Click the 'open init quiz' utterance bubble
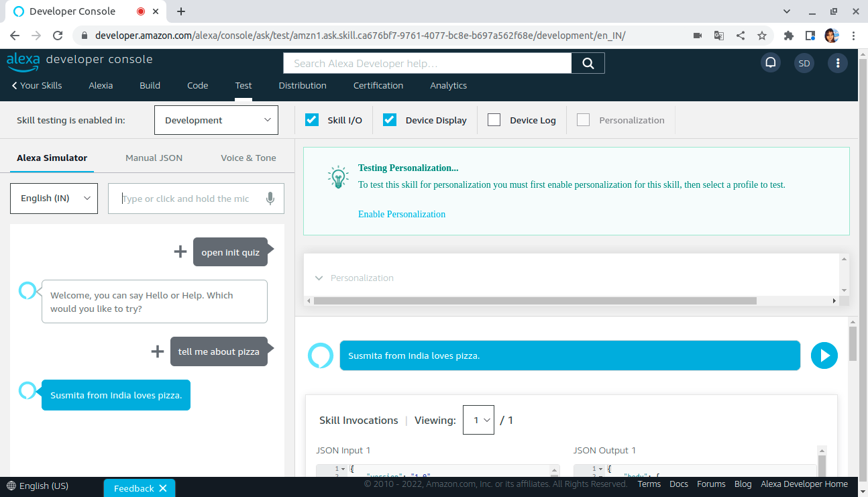The height and width of the screenshot is (497, 868). pos(230,252)
